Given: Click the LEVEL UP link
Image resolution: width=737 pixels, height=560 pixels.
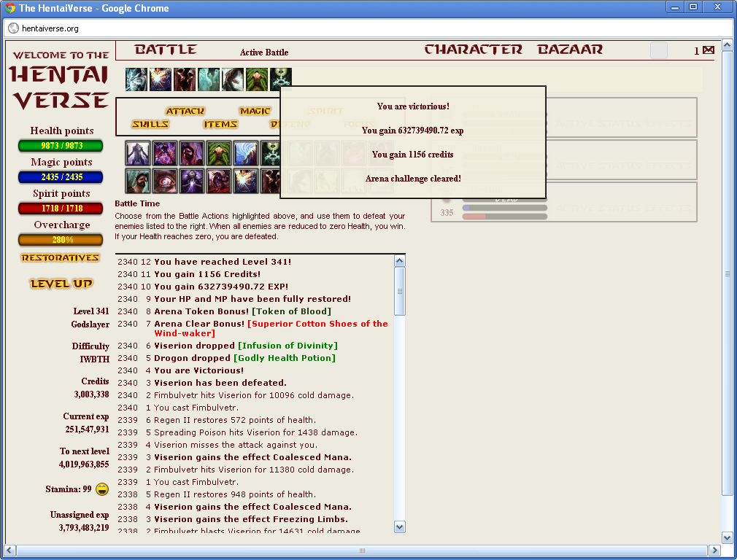Looking at the screenshot, I should tap(61, 284).
